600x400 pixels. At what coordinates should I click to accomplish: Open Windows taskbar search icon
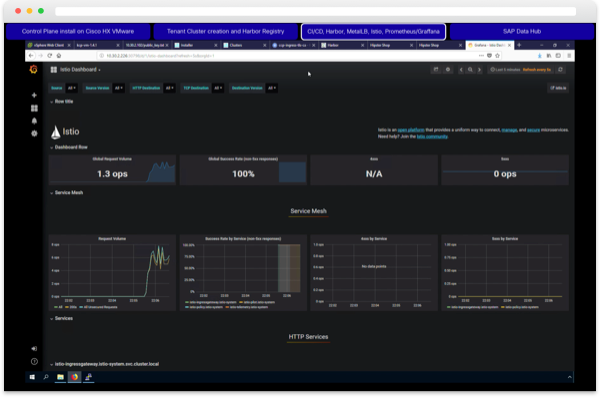pos(46,377)
